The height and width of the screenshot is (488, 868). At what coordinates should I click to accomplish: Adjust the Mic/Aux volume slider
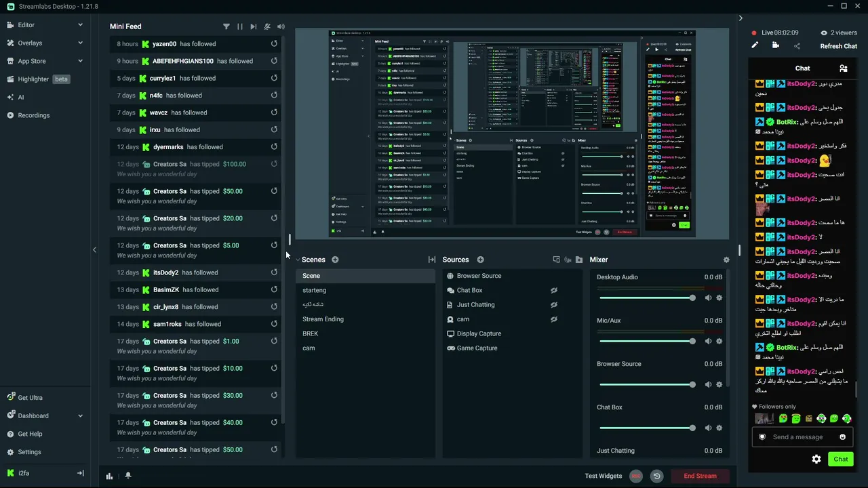(646, 341)
